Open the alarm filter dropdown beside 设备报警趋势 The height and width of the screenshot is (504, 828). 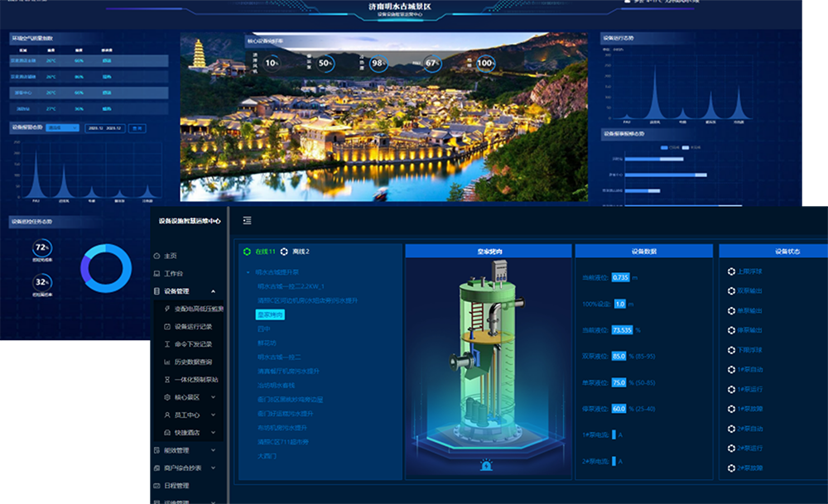63,127
